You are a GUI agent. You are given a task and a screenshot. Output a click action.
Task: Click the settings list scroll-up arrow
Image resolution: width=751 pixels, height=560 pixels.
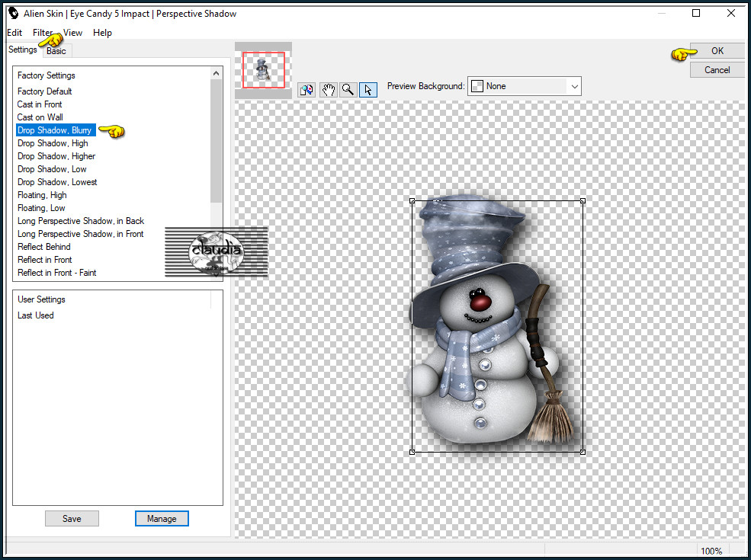tap(216, 73)
